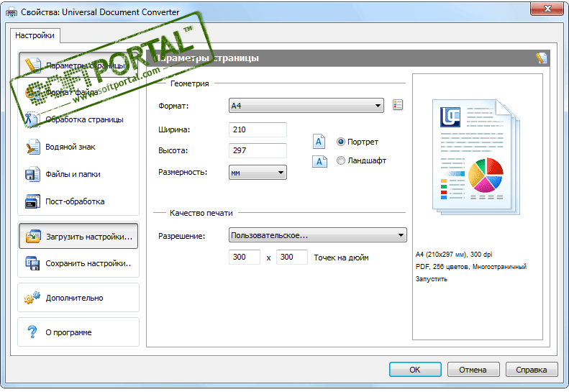Image resolution: width=569 pixels, height=392 pixels.
Task: Expand the Разрешение dropdown showing Пользовательское
Action: click(317, 235)
